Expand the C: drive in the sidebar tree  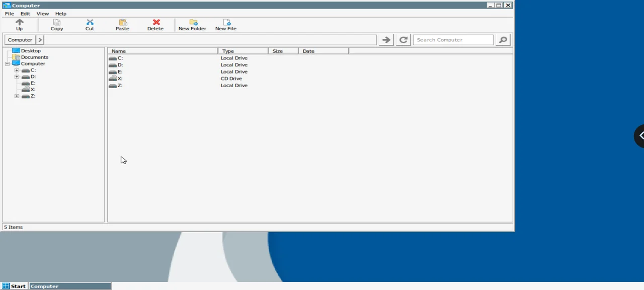click(17, 70)
